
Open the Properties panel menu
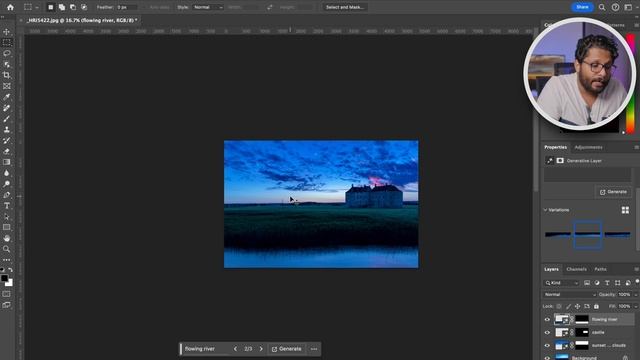636,147
